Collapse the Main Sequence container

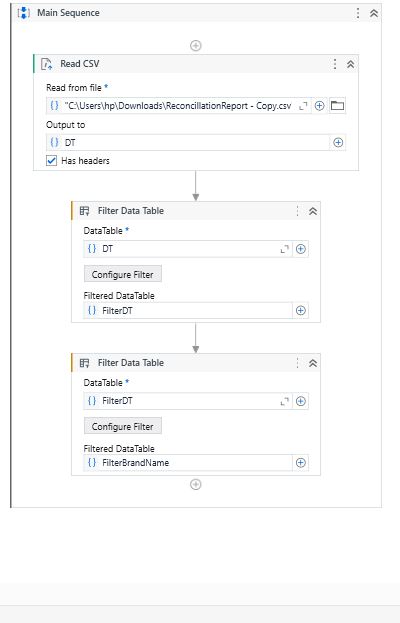(x=374, y=13)
